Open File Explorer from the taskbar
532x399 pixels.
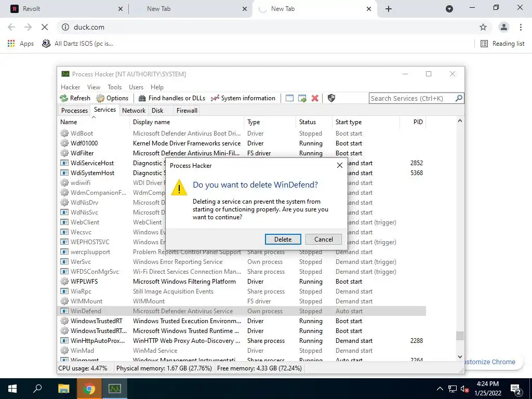pyautogui.click(x=63, y=389)
